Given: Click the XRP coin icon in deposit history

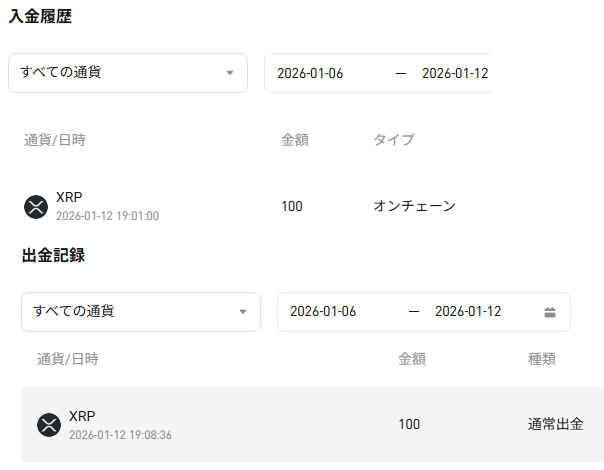Looking at the screenshot, I should point(36,207).
